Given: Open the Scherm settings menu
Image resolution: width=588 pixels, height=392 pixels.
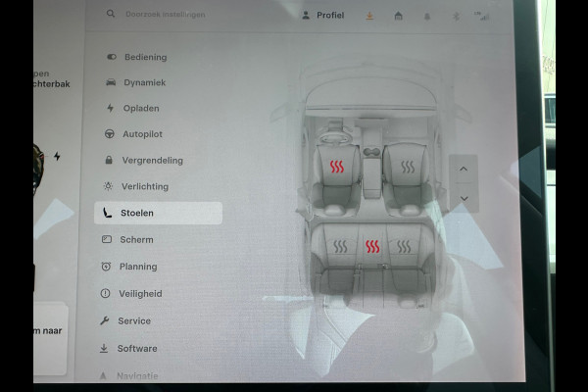Looking at the screenshot, I should click(x=127, y=240).
